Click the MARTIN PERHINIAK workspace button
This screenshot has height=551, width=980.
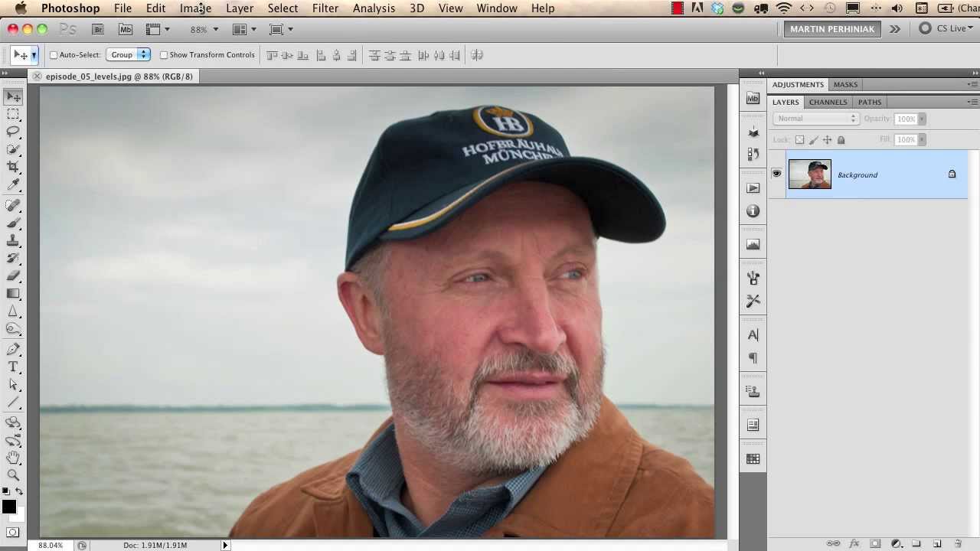tap(832, 29)
